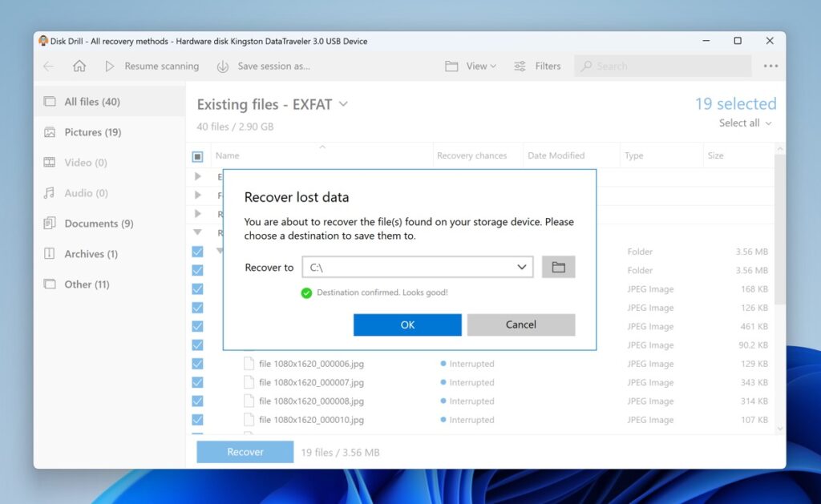The image size is (821, 504).
Task: Confirm recovery with the OK button
Action: pos(406,325)
